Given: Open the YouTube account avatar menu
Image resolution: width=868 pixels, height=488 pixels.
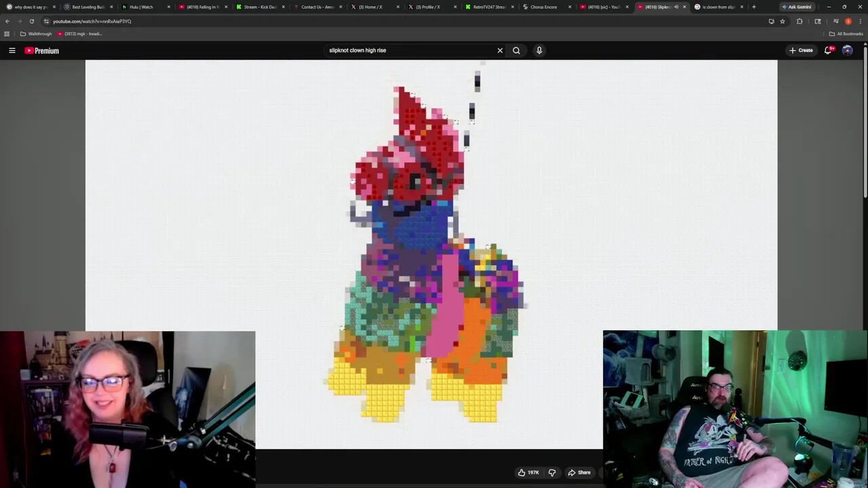Looking at the screenshot, I should pyautogui.click(x=847, y=50).
